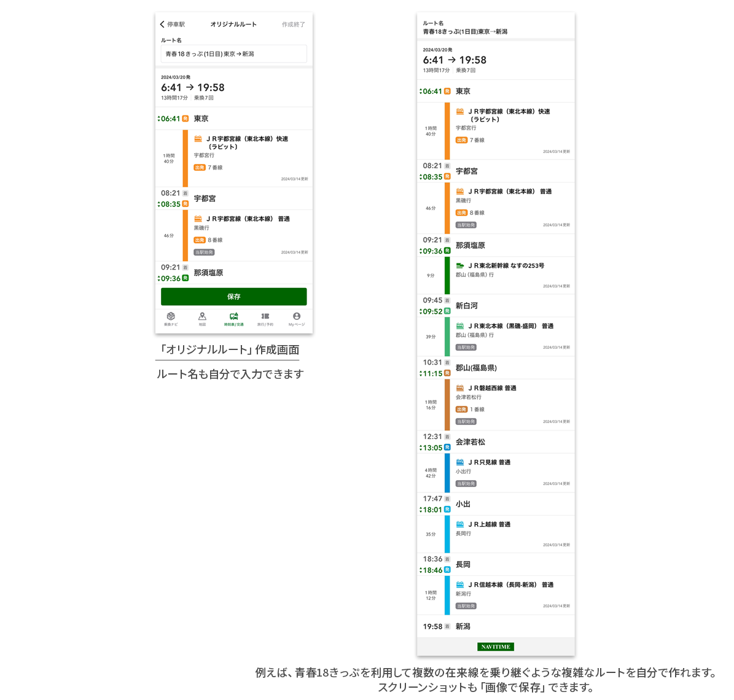
Task: Select the 時刻表/交通 tab
Action: click(x=233, y=317)
